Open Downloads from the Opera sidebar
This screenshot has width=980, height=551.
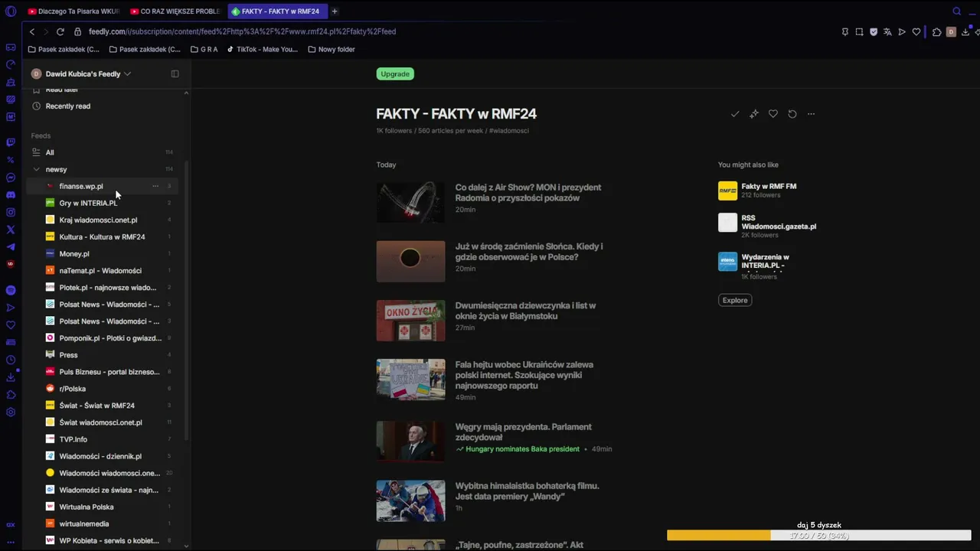coord(11,377)
